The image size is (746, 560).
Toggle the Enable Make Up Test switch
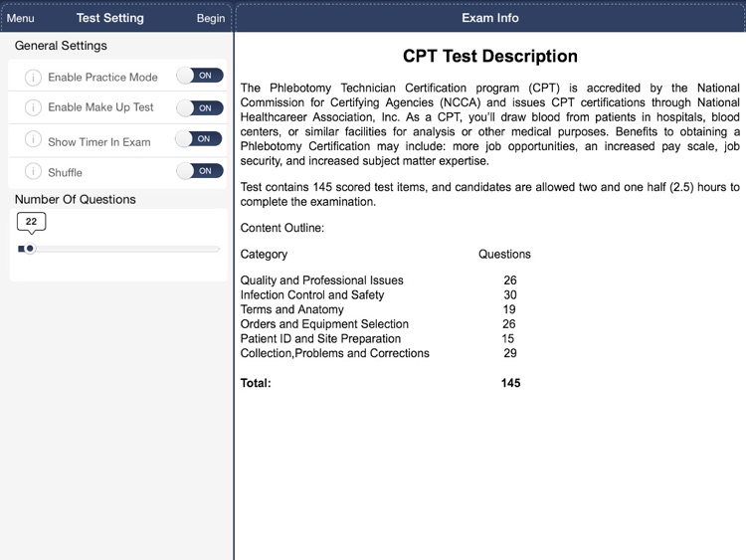click(x=200, y=108)
